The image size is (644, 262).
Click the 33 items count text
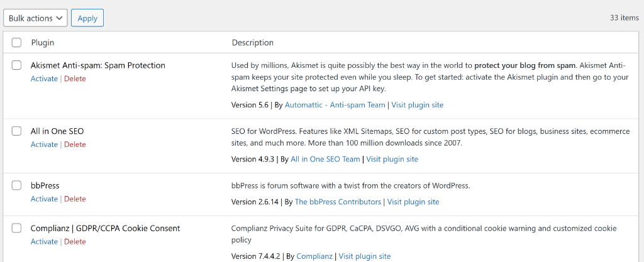(625, 18)
